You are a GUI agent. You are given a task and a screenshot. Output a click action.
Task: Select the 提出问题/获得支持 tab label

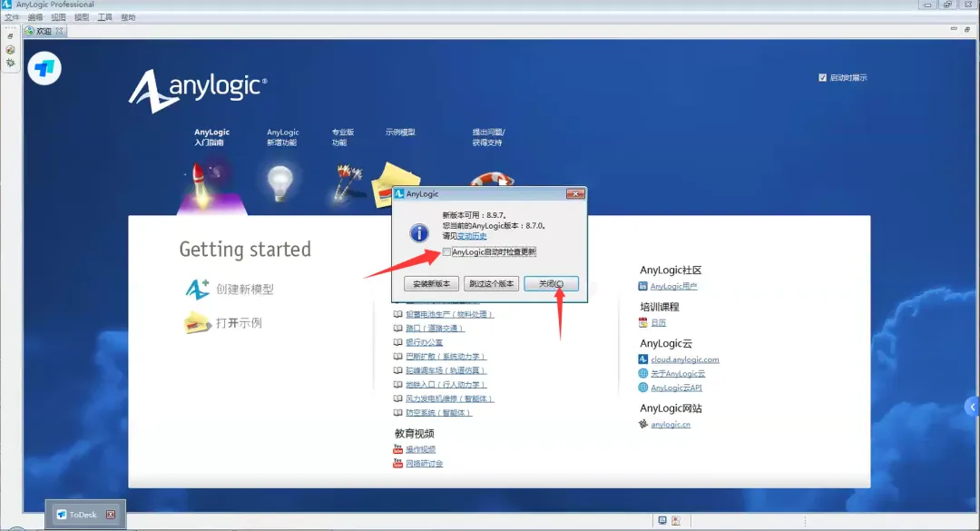(488, 137)
